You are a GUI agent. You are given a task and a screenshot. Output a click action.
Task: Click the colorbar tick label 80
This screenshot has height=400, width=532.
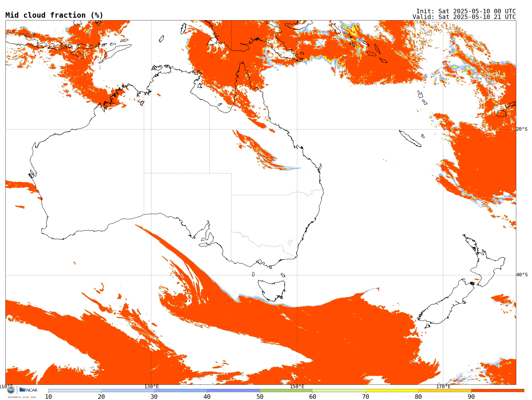(418, 397)
